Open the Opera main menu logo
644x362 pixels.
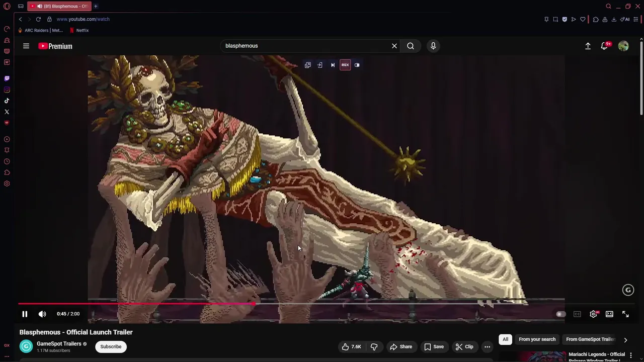[7, 6]
